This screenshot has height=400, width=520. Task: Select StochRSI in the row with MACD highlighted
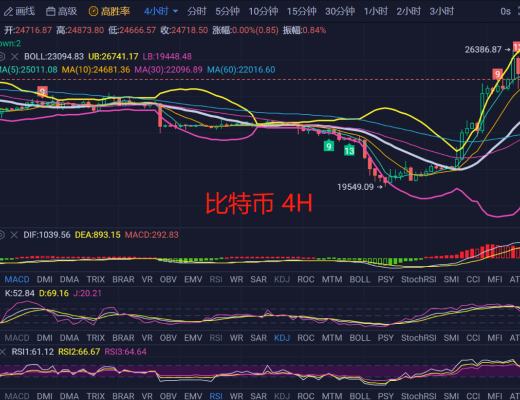point(418,279)
